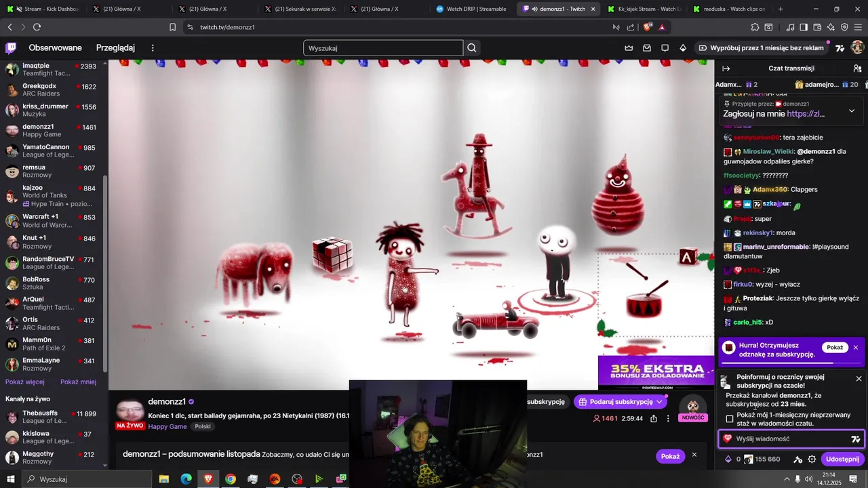868x488 pixels.
Task: Reload the page
Action: (x=37, y=27)
